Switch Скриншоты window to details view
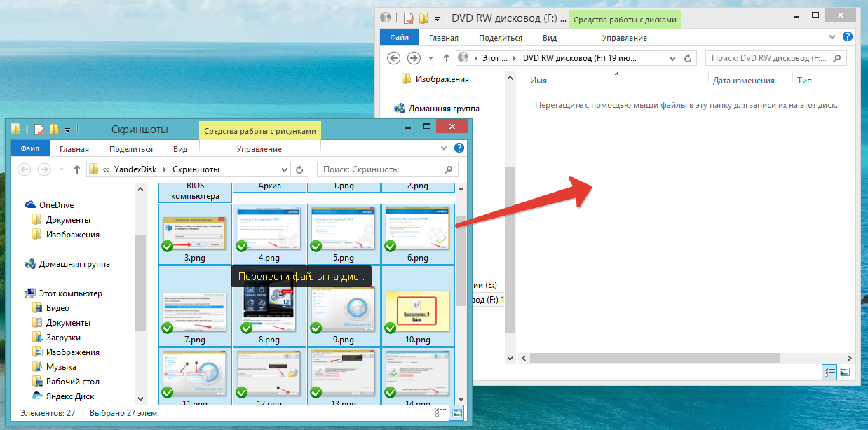868x430 pixels. pos(442,413)
